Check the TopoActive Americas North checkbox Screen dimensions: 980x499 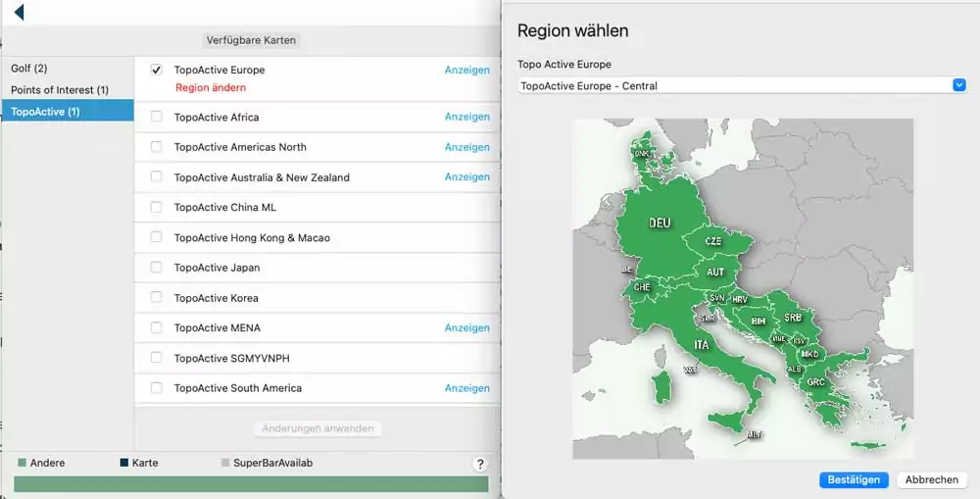pos(156,147)
